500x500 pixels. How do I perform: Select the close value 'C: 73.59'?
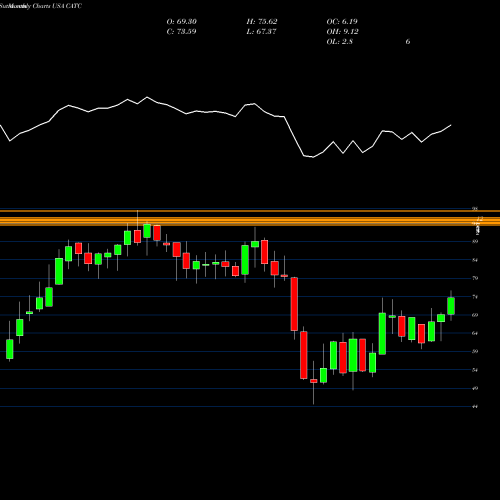pos(182,32)
